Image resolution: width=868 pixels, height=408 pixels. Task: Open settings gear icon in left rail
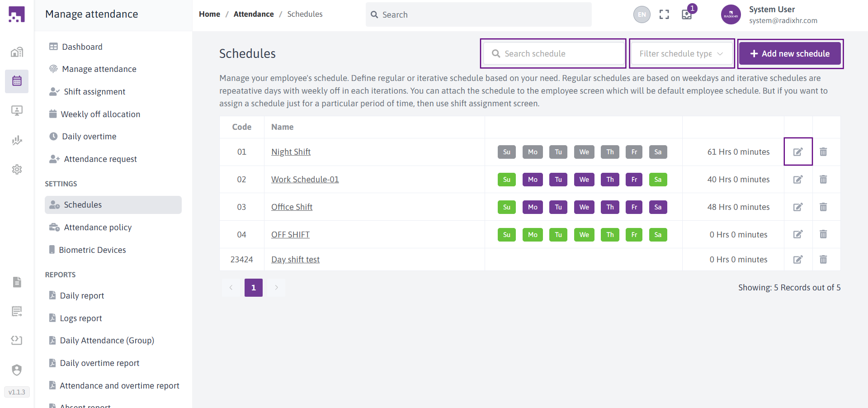tap(17, 170)
